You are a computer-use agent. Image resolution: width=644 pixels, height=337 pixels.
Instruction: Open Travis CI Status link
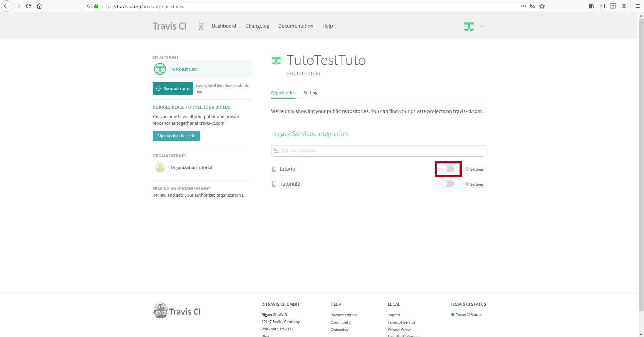468,315
